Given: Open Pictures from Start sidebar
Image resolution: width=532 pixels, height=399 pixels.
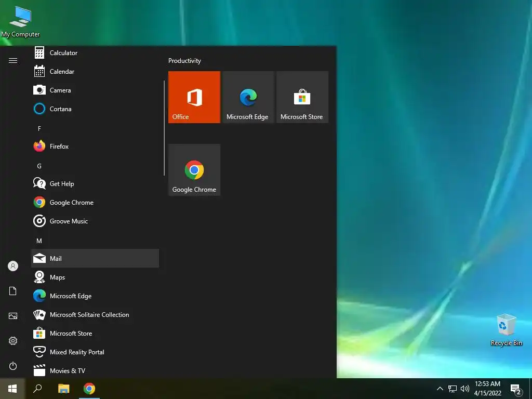Looking at the screenshot, I should [13, 316].
